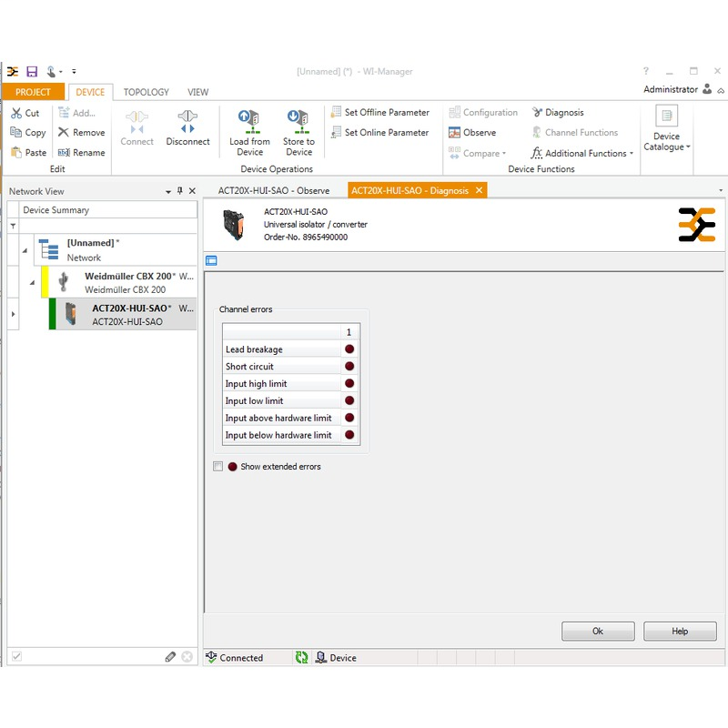The height and width of the screenshot is (728, 728).
Task: Click the Lead breakage status indicator
Action: coord(349,349)
